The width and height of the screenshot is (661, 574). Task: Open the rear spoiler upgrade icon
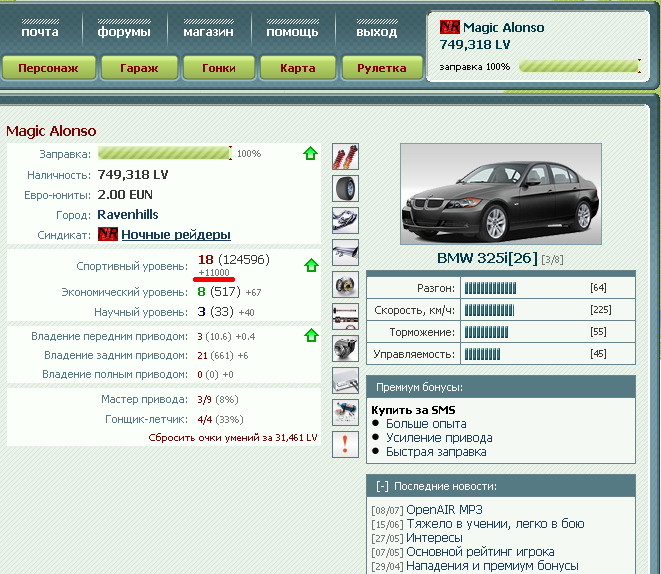click(345, 252)
